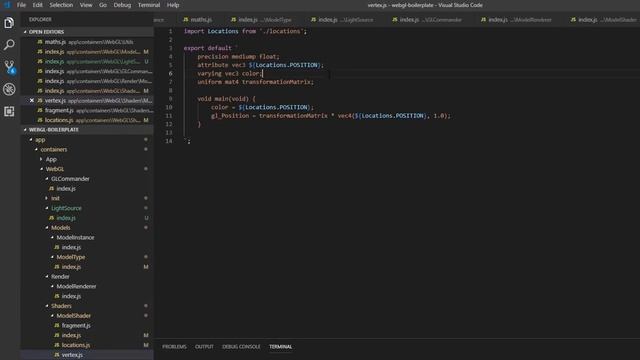Open locations.js in Open Editors list
The width and height of the screenshot is (640, 360).
pos(87,120)
